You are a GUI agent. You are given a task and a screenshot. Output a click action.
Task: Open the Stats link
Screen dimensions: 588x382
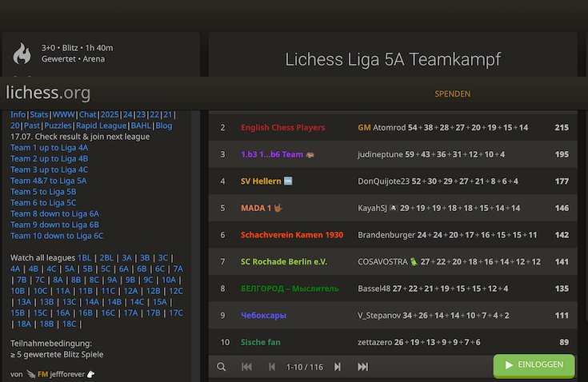pos(39,114)
